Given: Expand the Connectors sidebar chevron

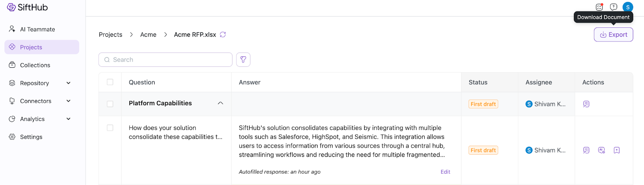Looking at the screenshot, I should 68,101.
